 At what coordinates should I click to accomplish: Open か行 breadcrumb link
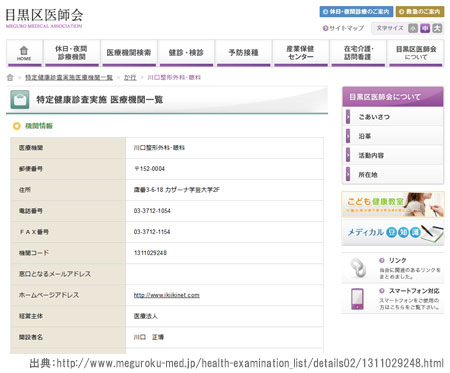tap(130, 77)
